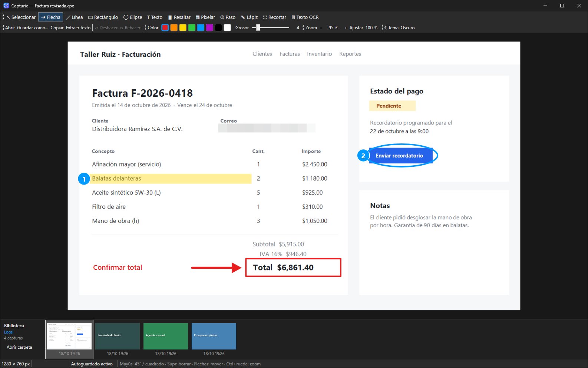Open the Guardar como... option

point(33,28)
